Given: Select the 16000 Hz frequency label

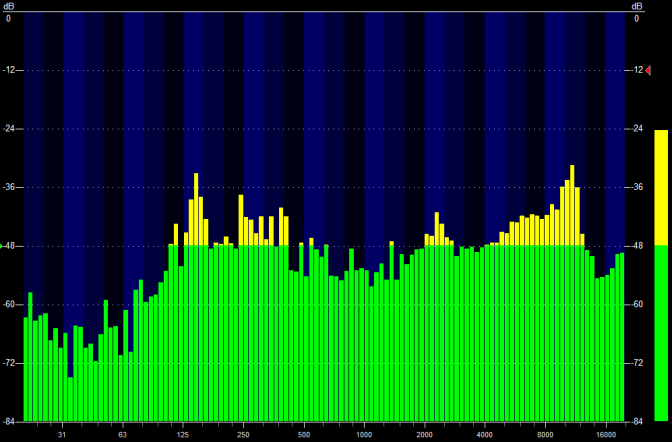Looking at the screenshot, I should tap(606, 435).
